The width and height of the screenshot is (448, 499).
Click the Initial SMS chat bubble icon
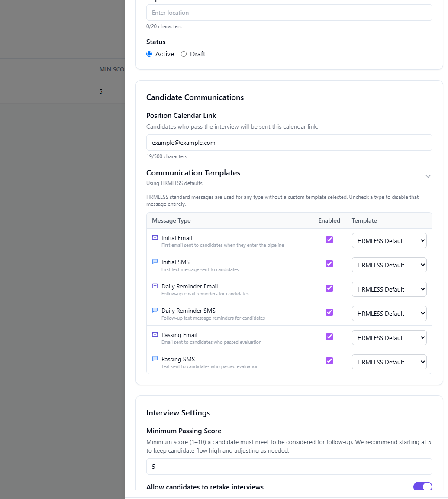(155, 262)
